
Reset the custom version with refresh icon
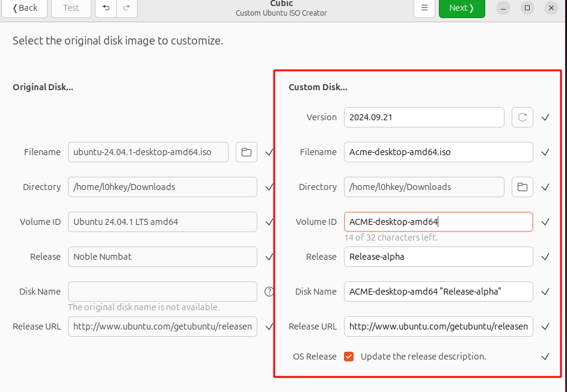pos(523,117)
